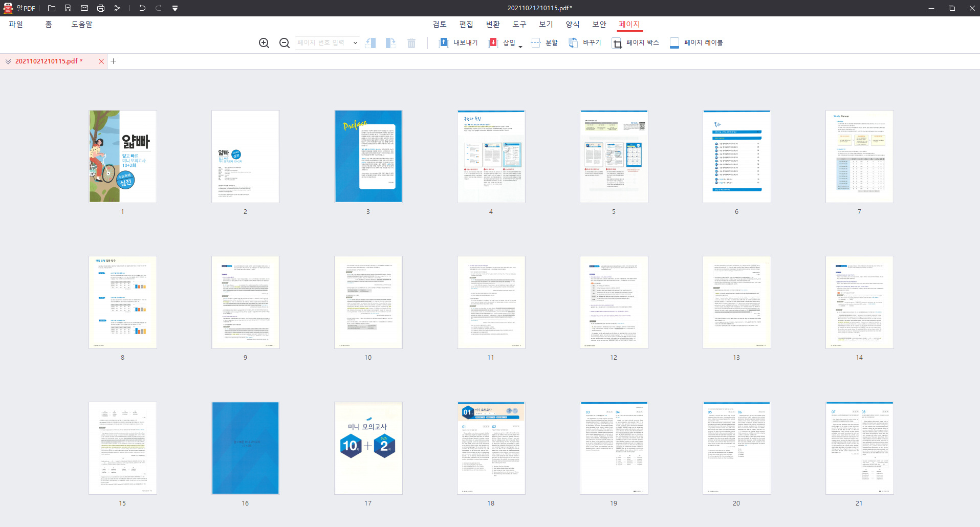Zoom out of page thumbnails

[x=285, y=43]
